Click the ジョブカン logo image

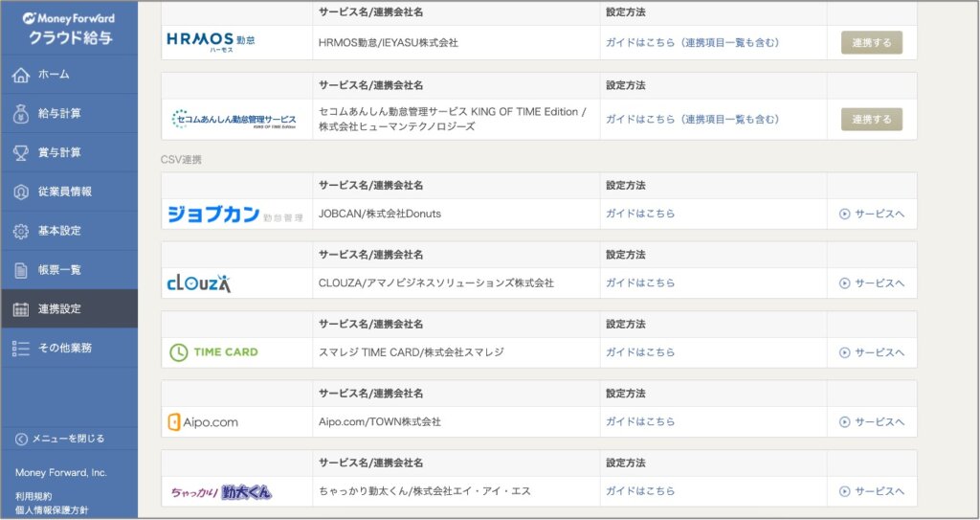226,215
